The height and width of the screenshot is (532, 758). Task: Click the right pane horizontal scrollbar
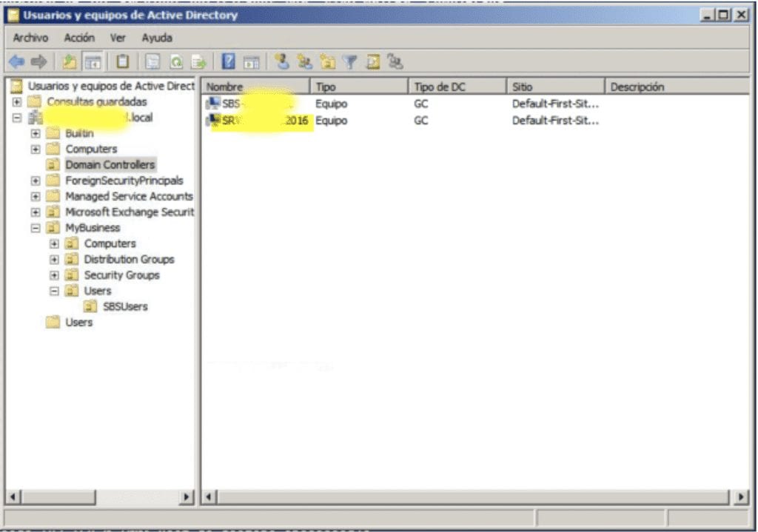tap(474, 496)
